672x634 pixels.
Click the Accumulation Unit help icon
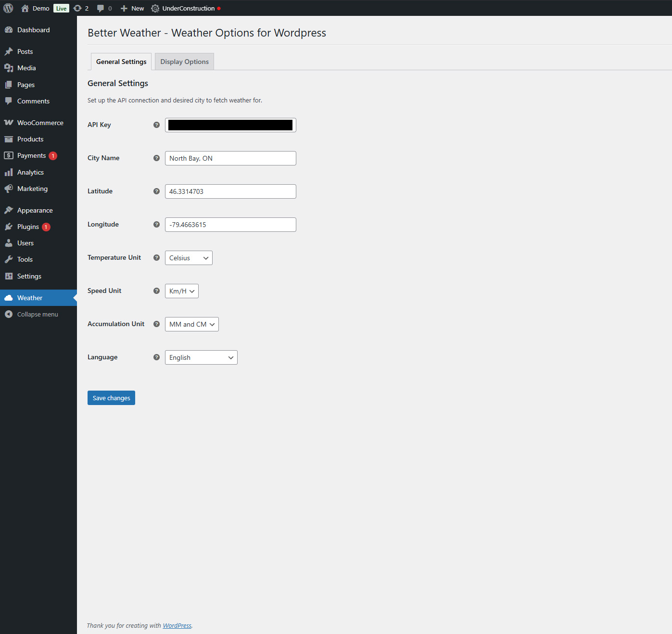(156, 324)
